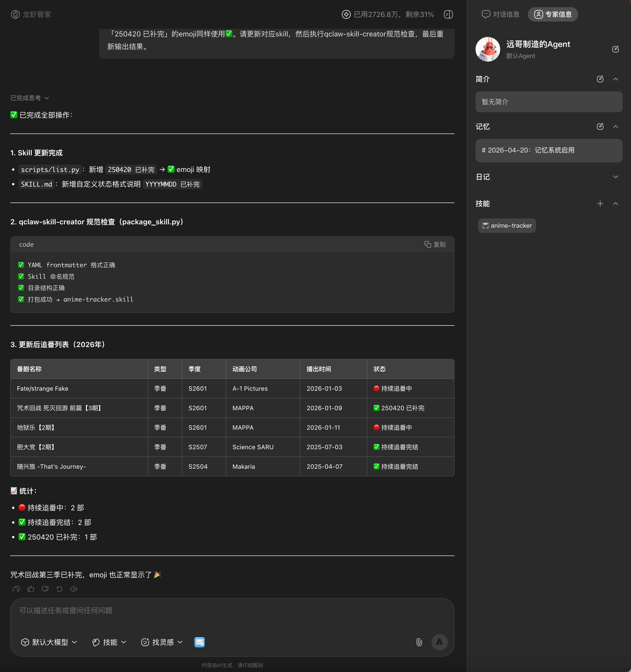
Task: Toggle the right sidebar panel icon
Action: pyautogui.click(x=448, y=15)
